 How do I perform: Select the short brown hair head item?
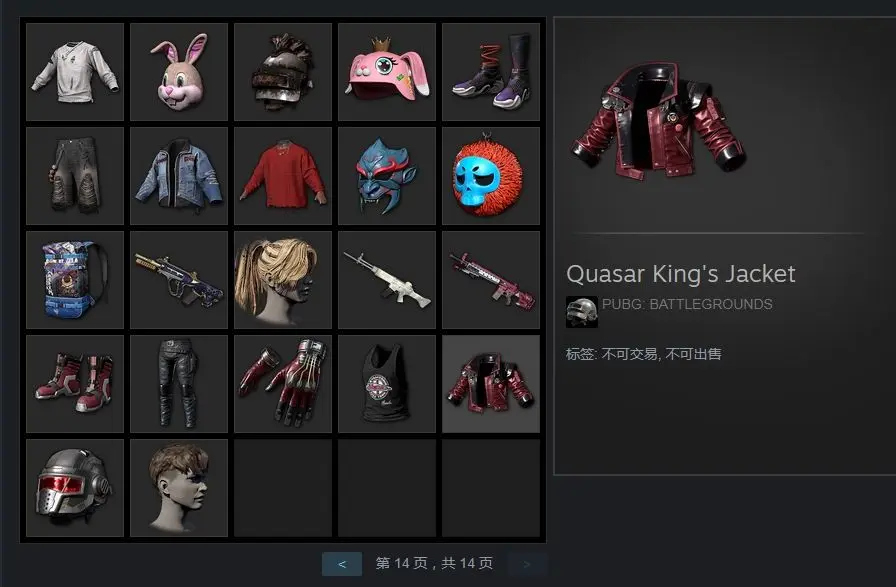179,488
